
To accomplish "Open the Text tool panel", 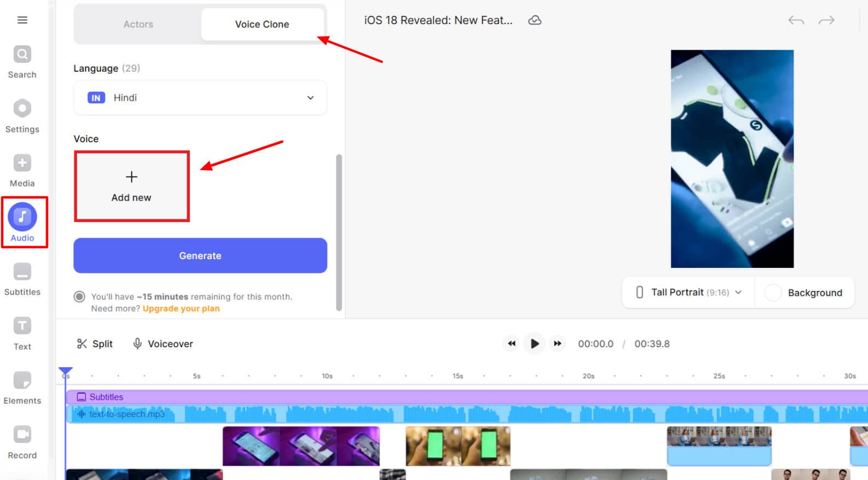I will coord(22,333).
